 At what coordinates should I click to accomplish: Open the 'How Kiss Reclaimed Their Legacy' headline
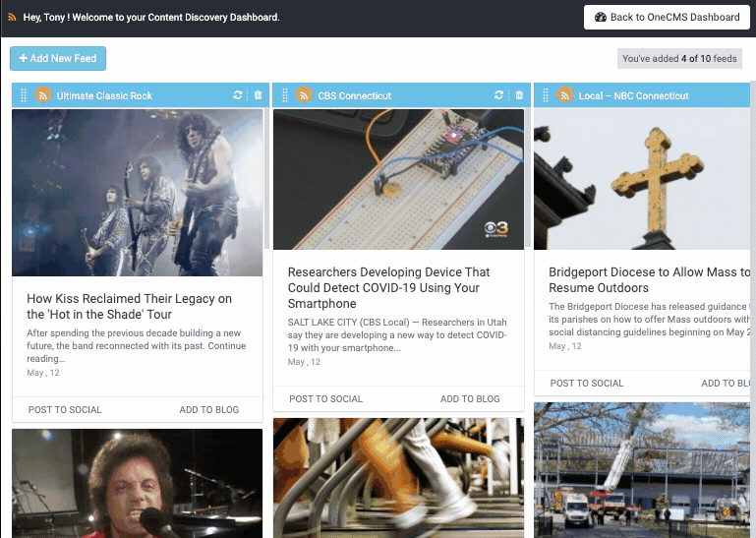coord(129,307)
